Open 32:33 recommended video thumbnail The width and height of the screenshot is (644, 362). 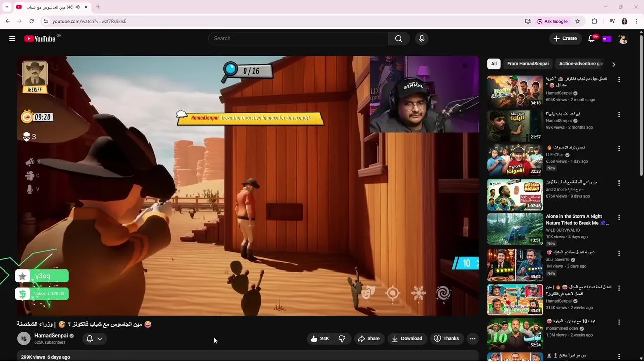pos(515,160)
